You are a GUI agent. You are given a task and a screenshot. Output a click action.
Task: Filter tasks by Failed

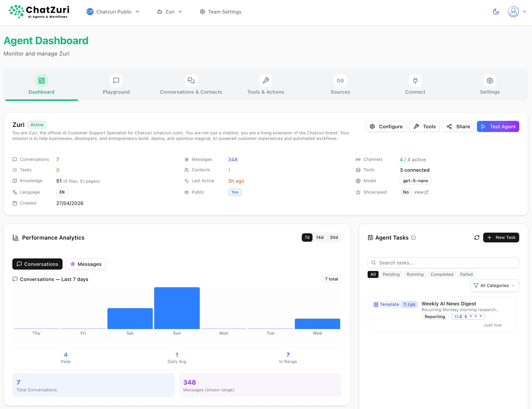(x=466, y=274)
